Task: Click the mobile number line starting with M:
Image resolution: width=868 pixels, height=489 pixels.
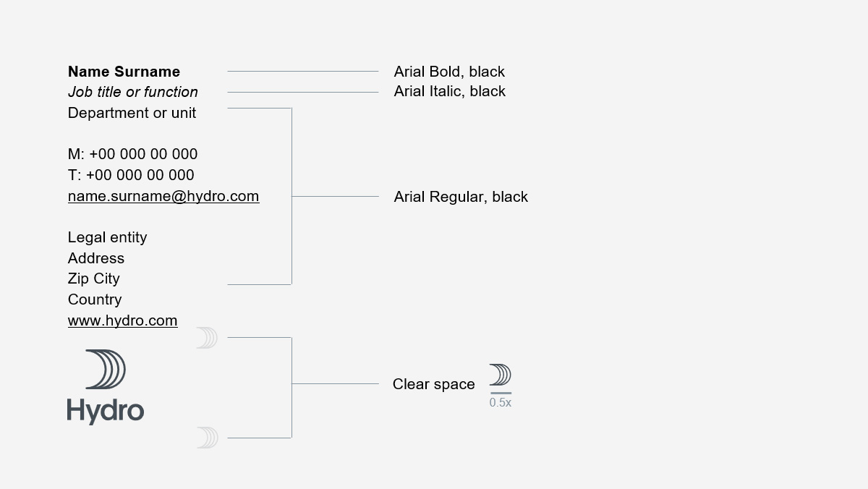Action: point(132,154)
